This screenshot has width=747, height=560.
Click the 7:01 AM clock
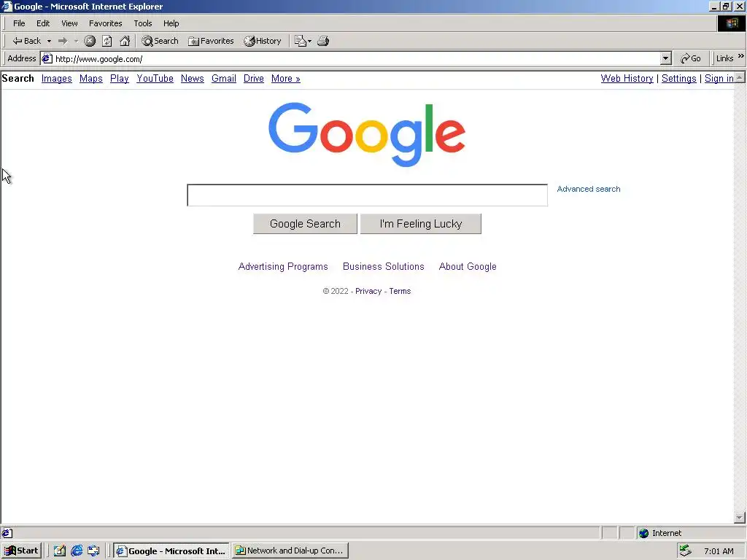tap(719, 551)
